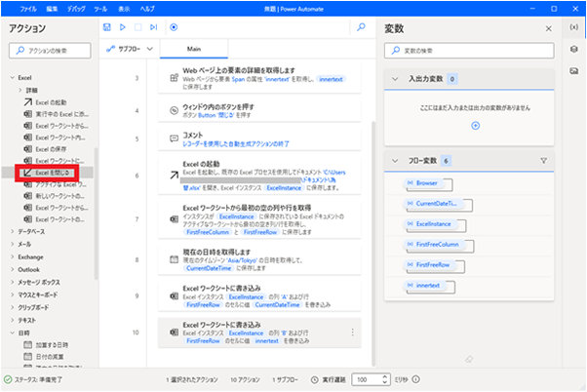Open the 編集 menu

pyautogui.click(x=52, y=9)
